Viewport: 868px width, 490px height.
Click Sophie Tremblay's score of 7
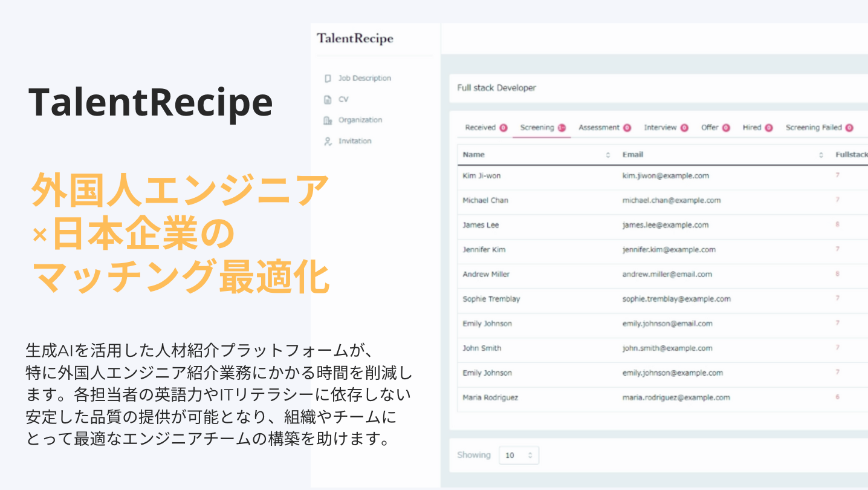click(x=838, y=299)
